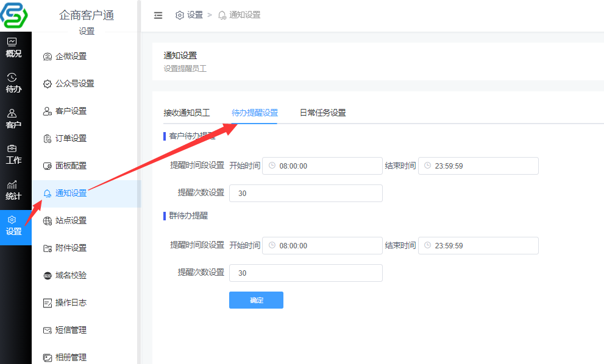Click the 企微设置 menu icon
Viewport: 604px width, 364px height.
[47, 57]
